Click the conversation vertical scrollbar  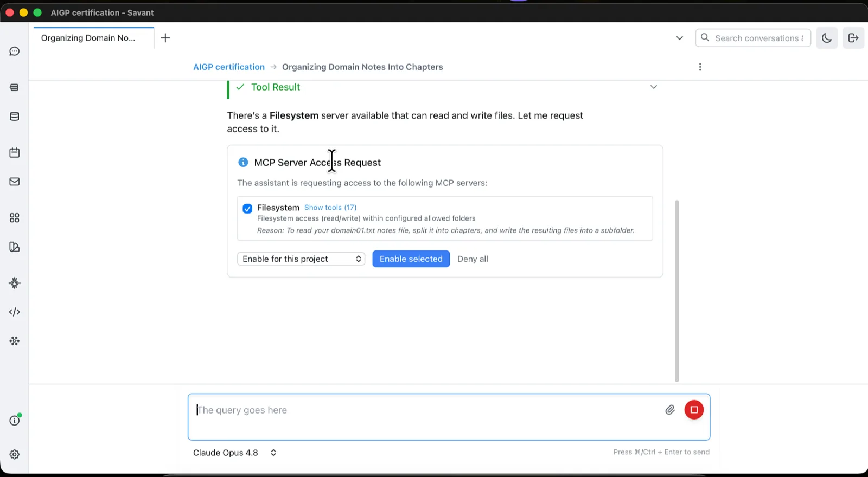676,291
